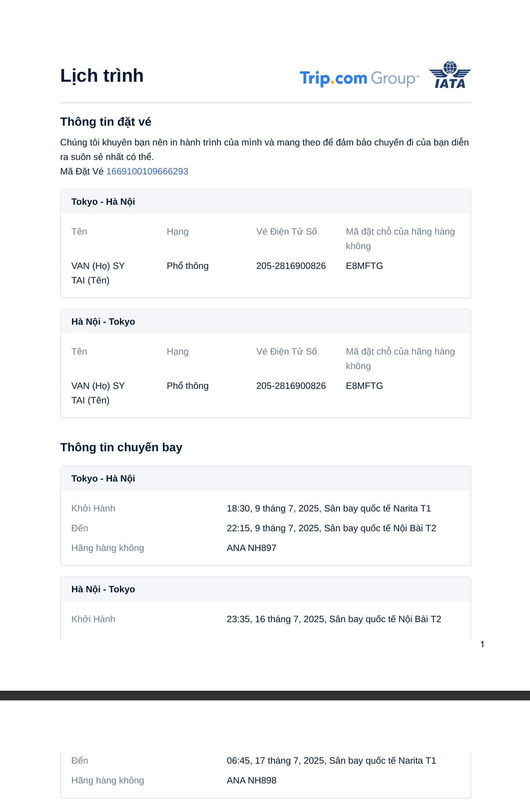
Task: Click "Phổ thông" class in Hà Nội - Tokyo booking
Action: [x=187, y=386]
